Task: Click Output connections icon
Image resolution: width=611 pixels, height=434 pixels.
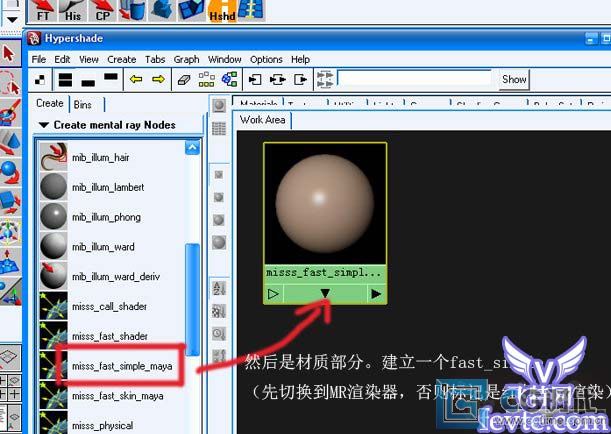Action: [300, 79]
